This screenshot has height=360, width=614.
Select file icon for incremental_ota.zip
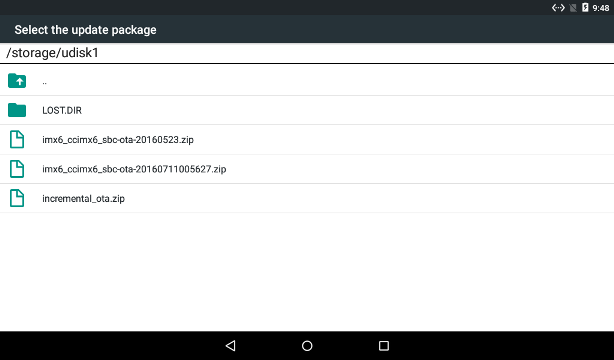17,198
